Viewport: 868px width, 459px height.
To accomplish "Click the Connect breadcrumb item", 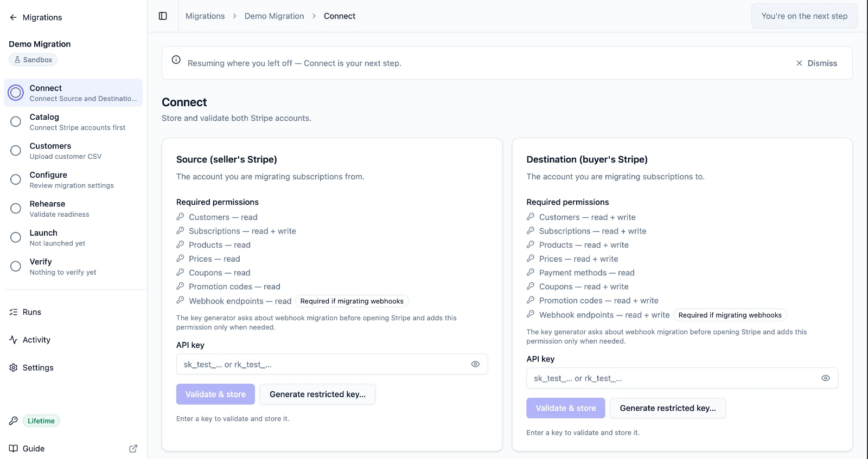I will pos(340,16).
